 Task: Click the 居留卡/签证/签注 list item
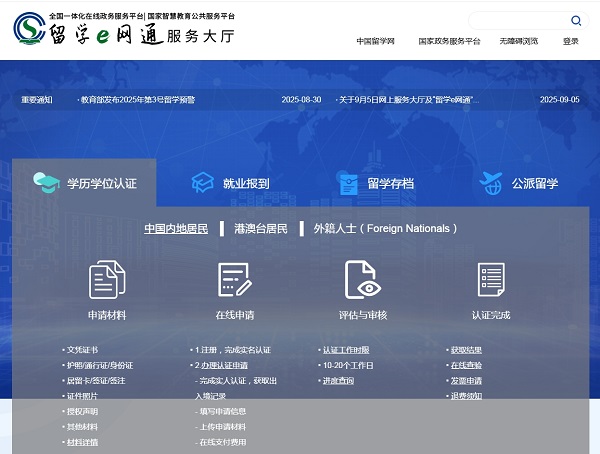(96, 381)
